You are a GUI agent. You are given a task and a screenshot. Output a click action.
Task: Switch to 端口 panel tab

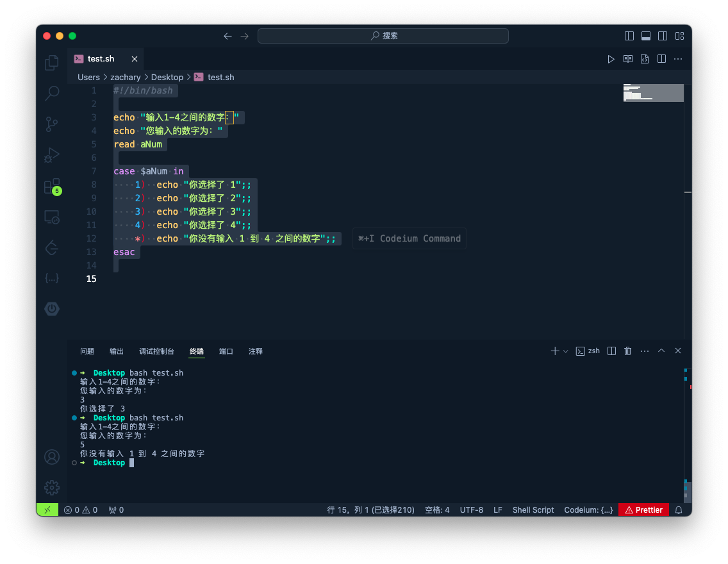coord(226,351)
